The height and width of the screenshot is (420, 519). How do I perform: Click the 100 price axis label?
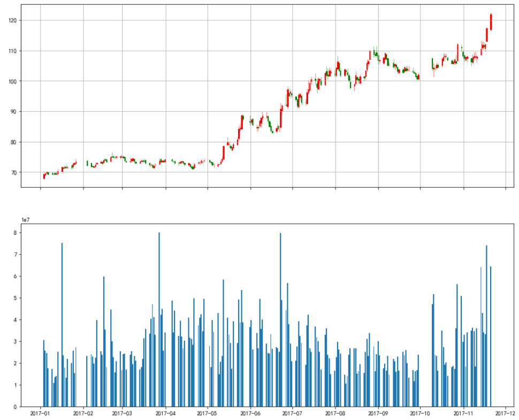13,81
